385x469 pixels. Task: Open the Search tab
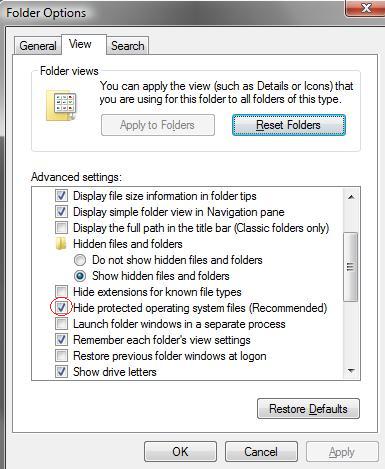(128, 46)
